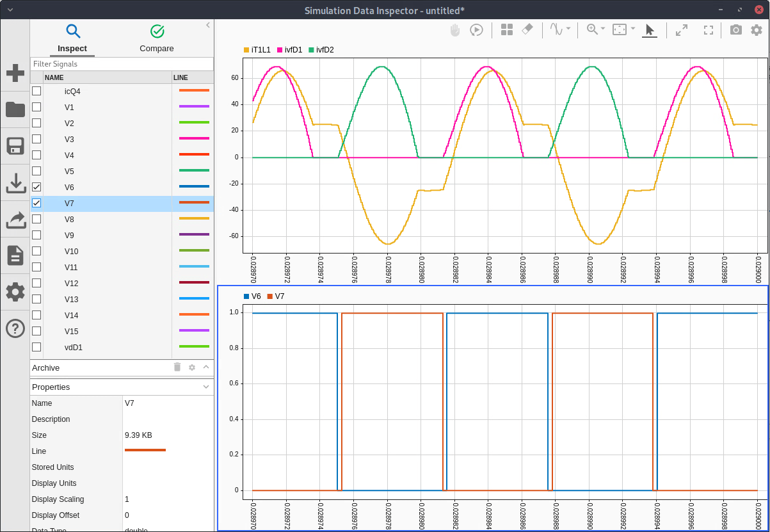Take a snapshot with camera icon
This screenshot has height=532, width=770.
736,30
